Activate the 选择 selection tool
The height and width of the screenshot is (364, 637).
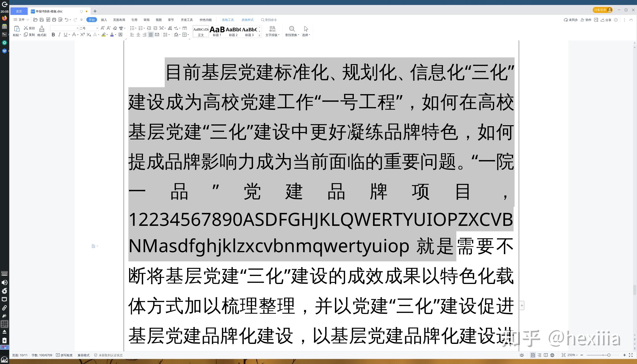(306, 31)
